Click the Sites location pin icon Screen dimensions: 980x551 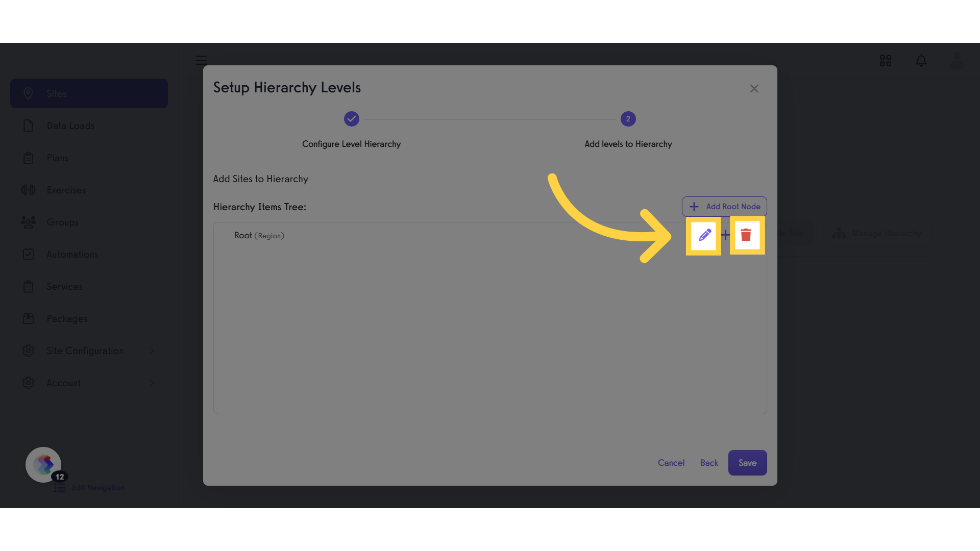coord(29,93)
